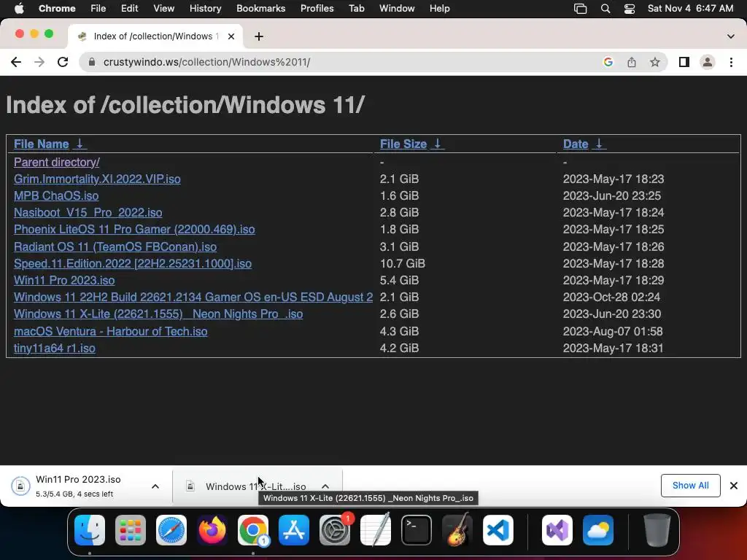Open the App Store from the Dock
The image size is (747, 560).
click(x=294, y=530)
